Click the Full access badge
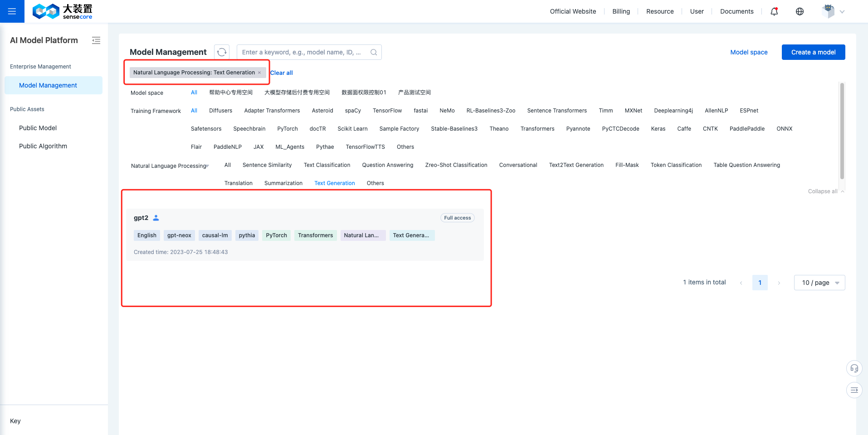 pyautogui.click(x=457, y=218)
